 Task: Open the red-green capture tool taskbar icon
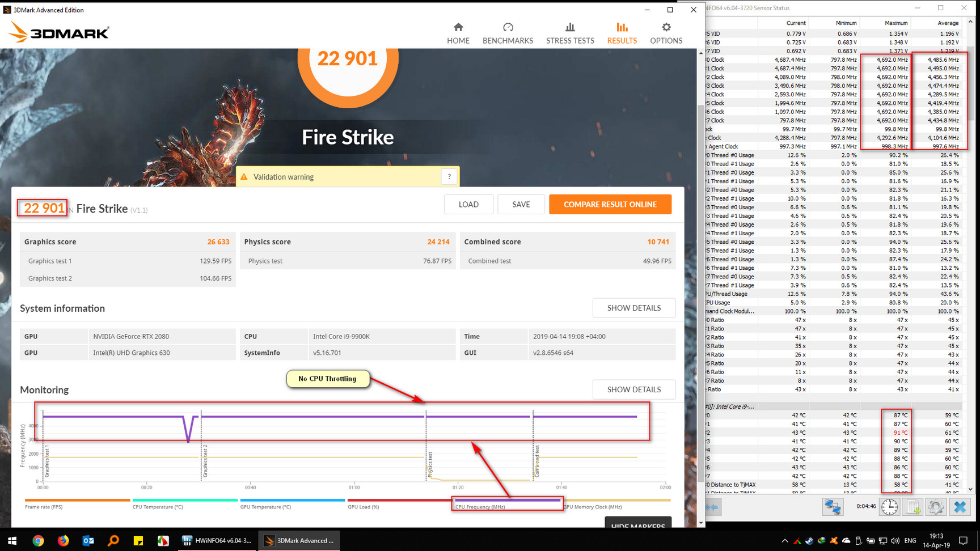(x=163, y=540)
